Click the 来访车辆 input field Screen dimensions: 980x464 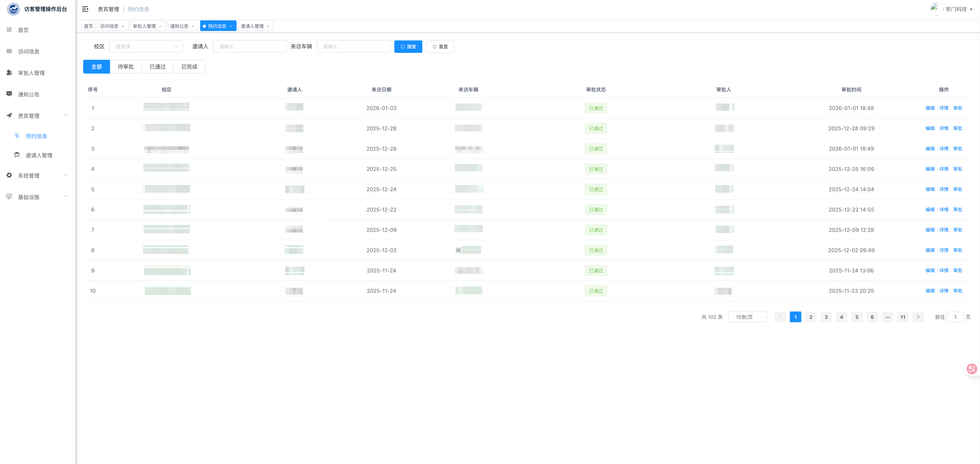tap(353, 46)
